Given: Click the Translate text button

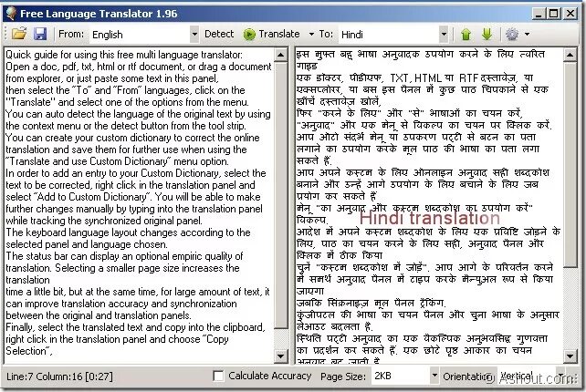Looking at the screenshot, I should click(278, 34).
